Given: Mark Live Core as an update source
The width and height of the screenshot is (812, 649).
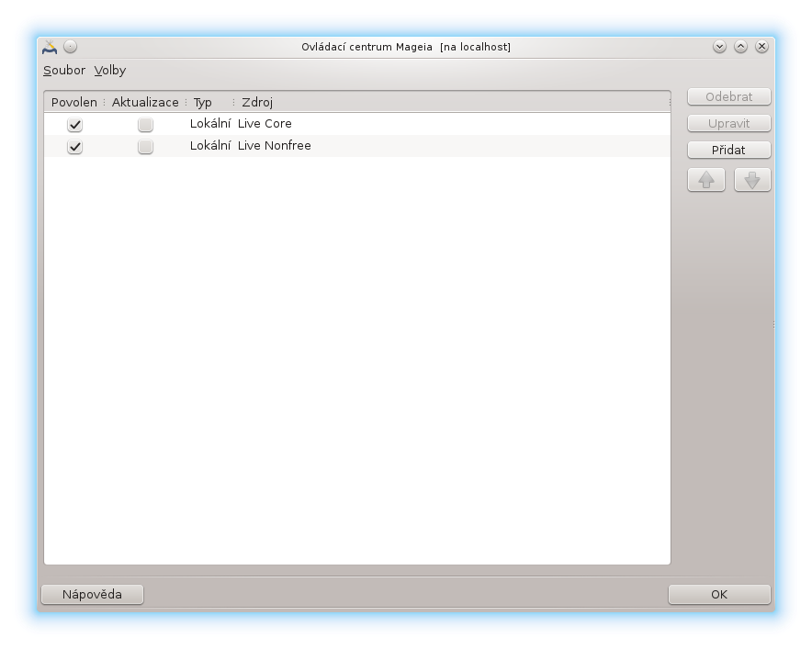Looking at the screenshot, I should click(x=145, y=124).
